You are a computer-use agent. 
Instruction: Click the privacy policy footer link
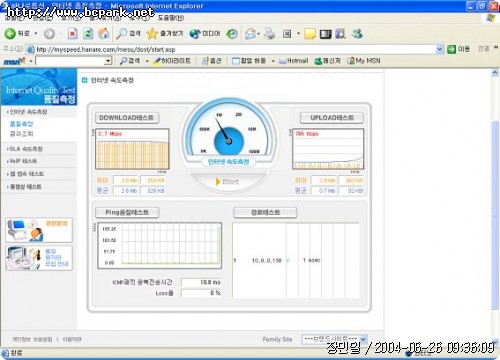click(32, 339)
